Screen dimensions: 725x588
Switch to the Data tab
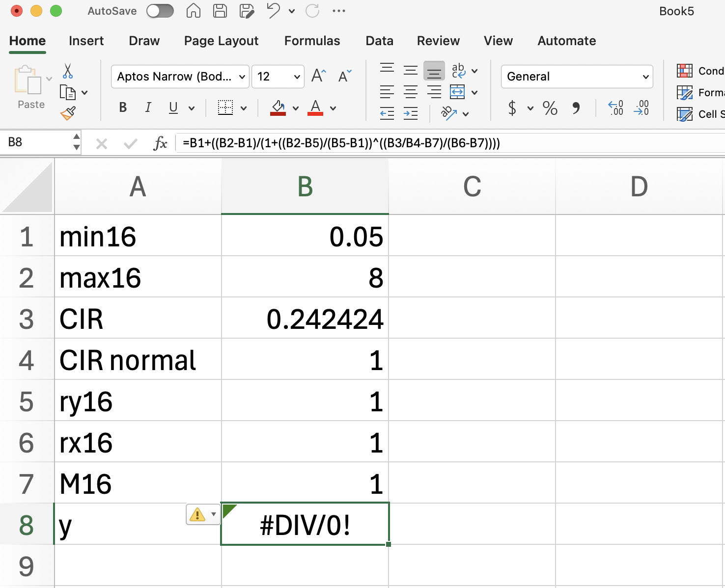coord(379,41)
